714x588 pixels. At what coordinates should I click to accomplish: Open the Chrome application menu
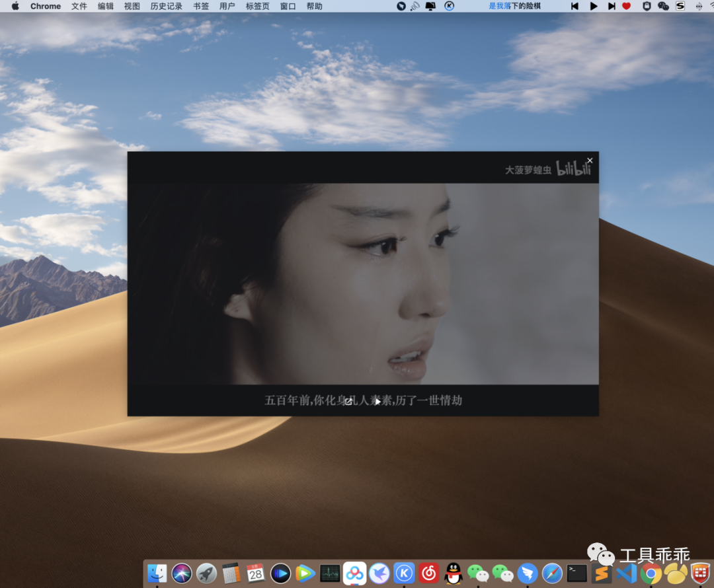coord(46,6)
